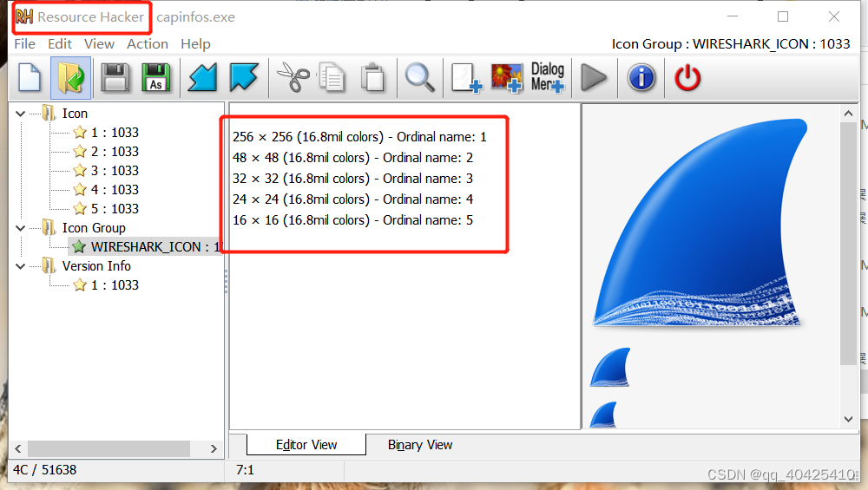Click the 32 × 32 Ordinal name 3 line
The height and width of the screenshot is (490, 868).
tap(352, 178)
